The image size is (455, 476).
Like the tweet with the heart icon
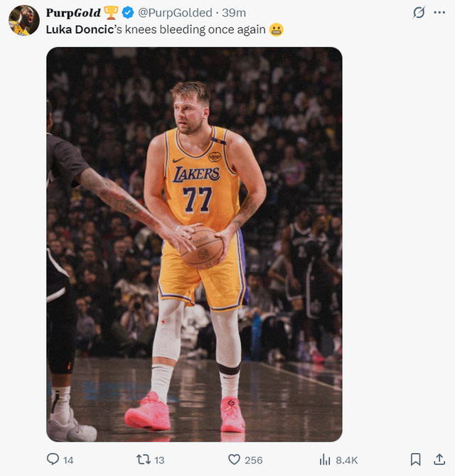[x=234, y=460]
